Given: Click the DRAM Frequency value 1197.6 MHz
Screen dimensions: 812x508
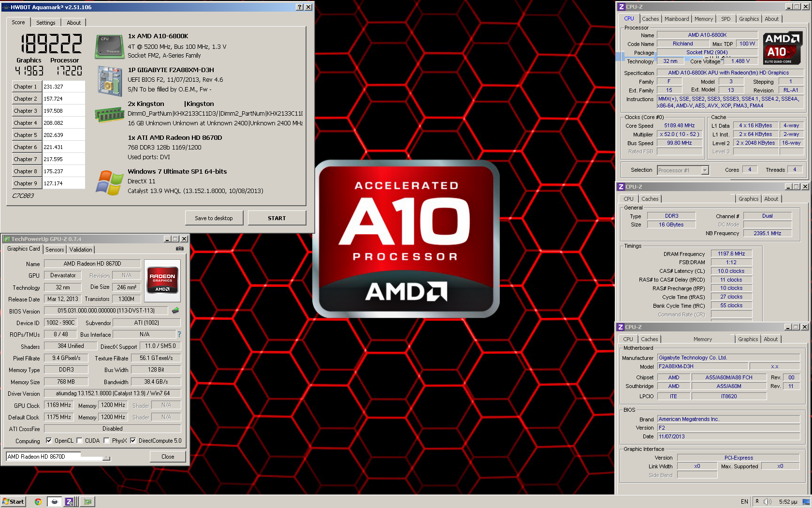Looking at the screenshot, I should [731, 254].
